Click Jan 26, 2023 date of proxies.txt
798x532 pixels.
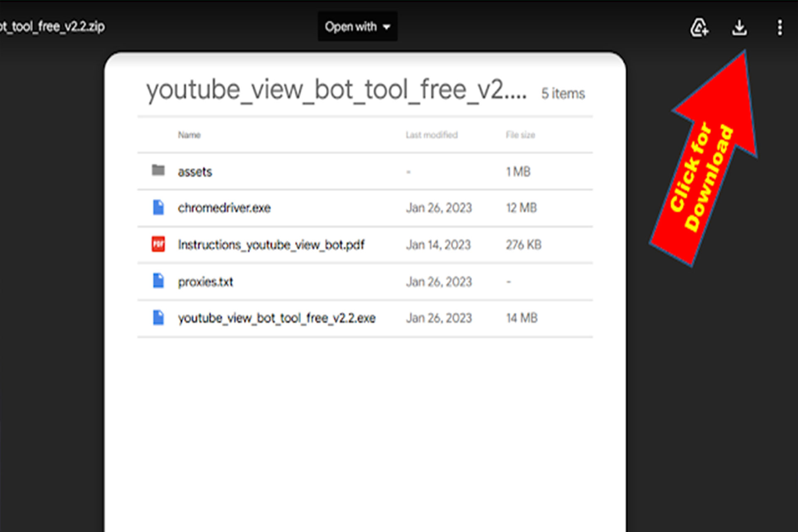tap(439, 282)
